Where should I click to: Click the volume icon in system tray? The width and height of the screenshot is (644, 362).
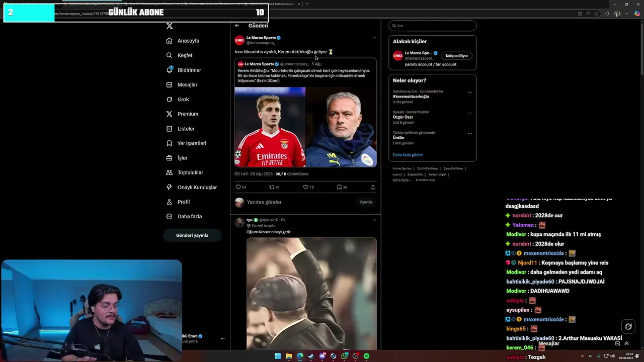pyautogui.click(x=612, y=356)
